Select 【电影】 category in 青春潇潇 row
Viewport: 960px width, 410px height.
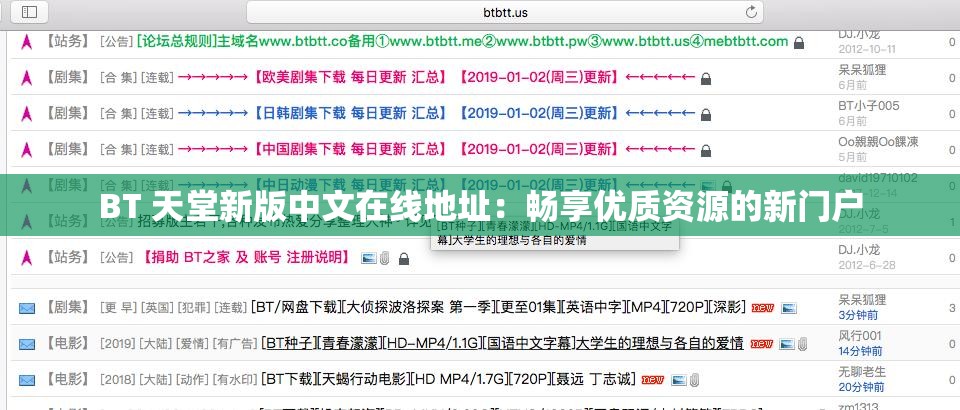tap(68, 343)
